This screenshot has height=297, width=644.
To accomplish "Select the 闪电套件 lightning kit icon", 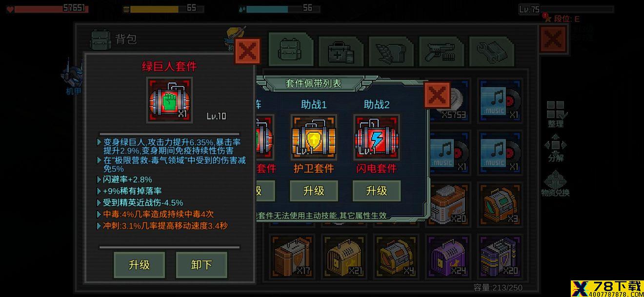I will tap(376, 138).
